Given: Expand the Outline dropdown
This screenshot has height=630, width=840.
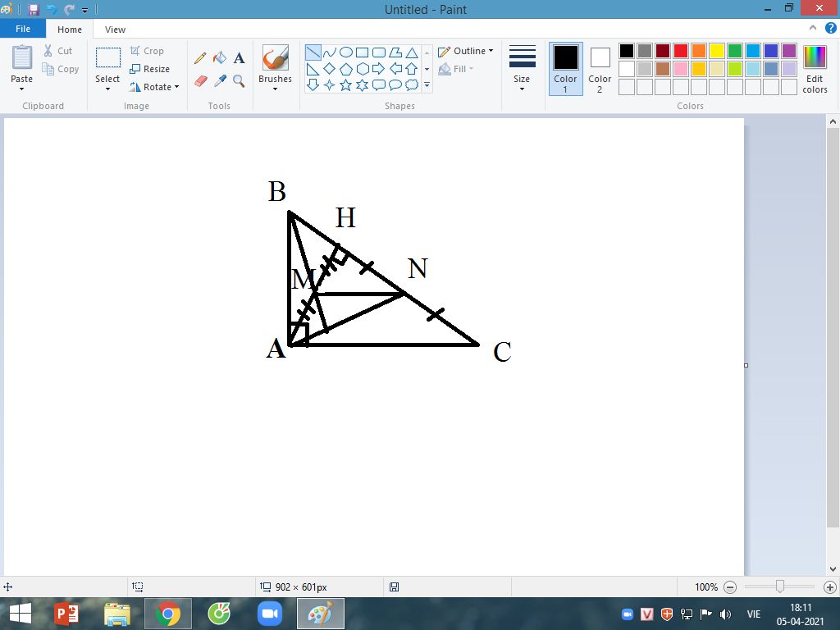Looking at the screenshot, I should click(491, 51).
